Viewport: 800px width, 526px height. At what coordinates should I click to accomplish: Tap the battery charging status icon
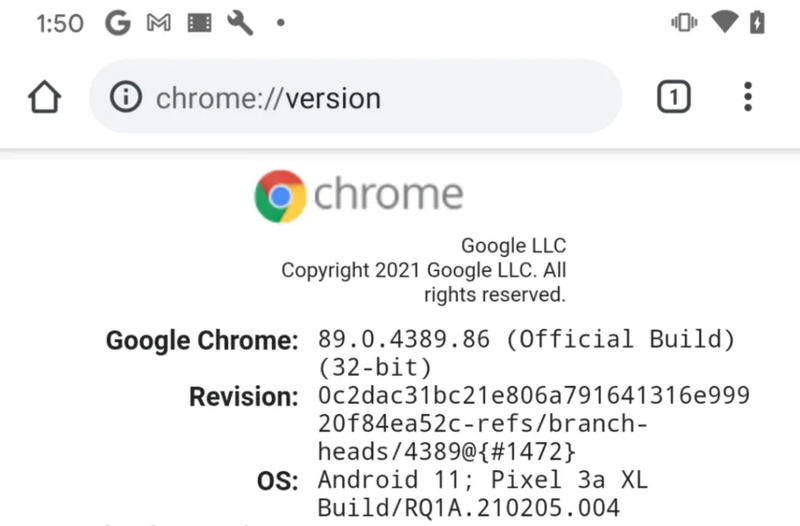point(757,22)
